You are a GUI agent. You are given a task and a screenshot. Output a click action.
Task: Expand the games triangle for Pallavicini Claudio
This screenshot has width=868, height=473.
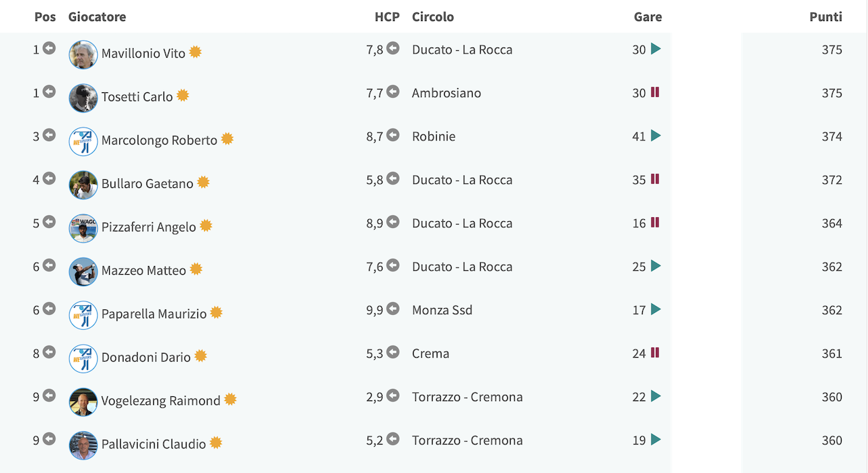656,440
